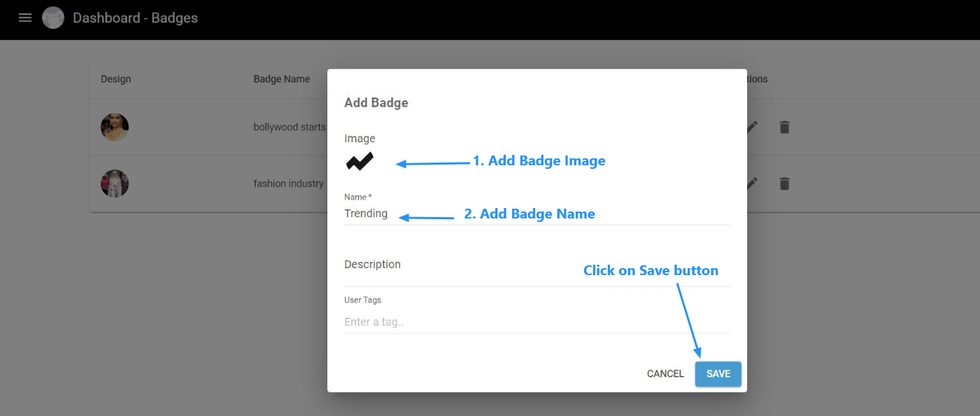Edit the fashion industry badge
The width and height of the screenshot is (980, 416).
coord(752,184)
